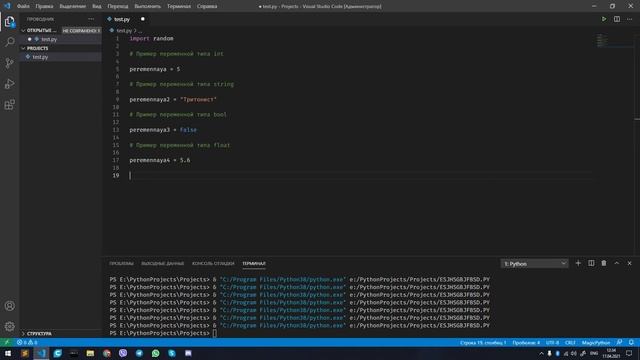Open Telegram from the taskbar

pos(139,353)
